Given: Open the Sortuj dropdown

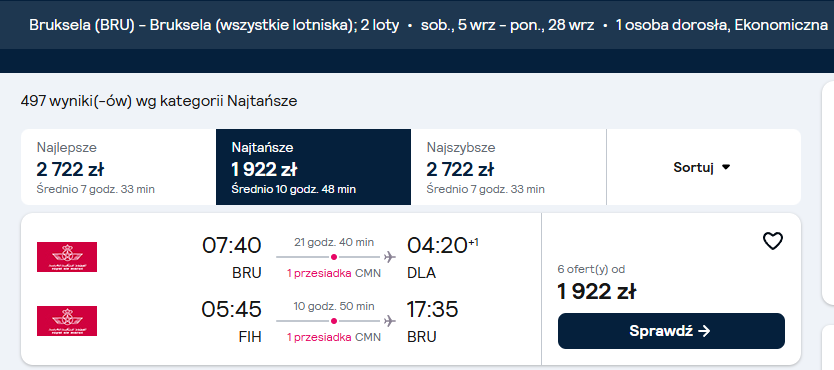Looking at the screenshot, I should click(x=703, y=167).
